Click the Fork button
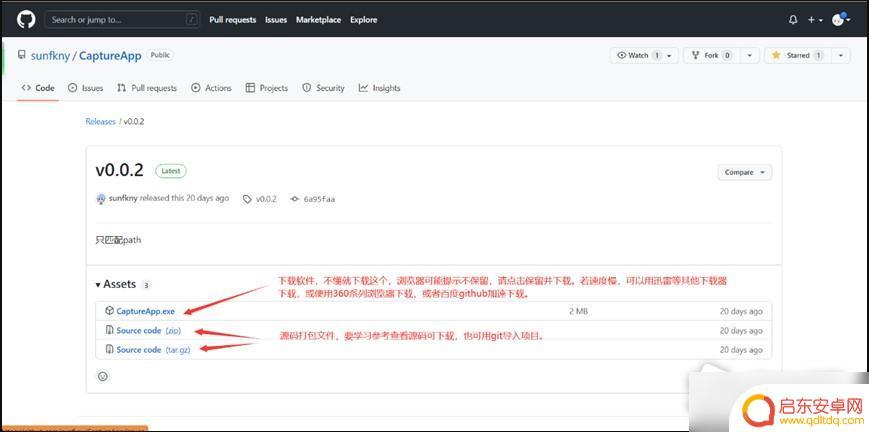 (711, 55)
